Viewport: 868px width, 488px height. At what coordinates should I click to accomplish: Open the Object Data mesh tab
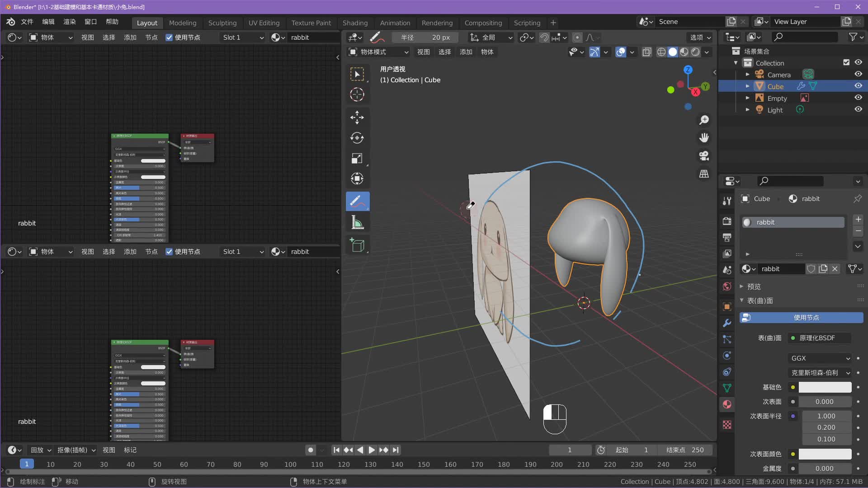click(727, 388)
